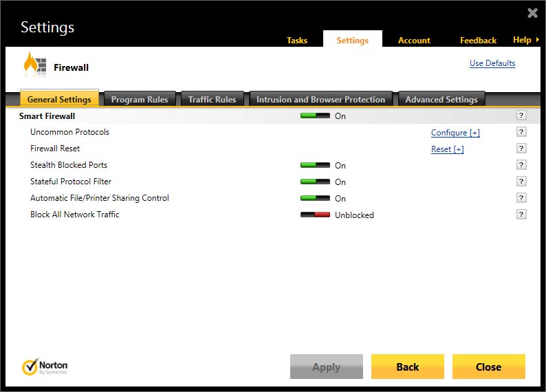This screenshot has width=546, height=392.
Task: Open the Account top menu
Action: 414,41
